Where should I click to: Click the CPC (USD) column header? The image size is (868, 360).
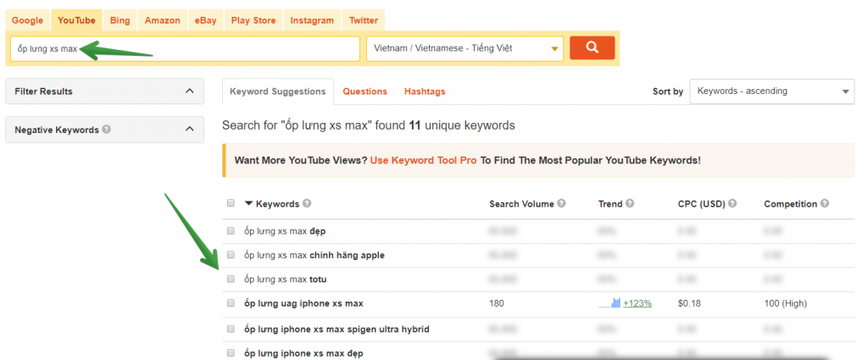point(701,203)
